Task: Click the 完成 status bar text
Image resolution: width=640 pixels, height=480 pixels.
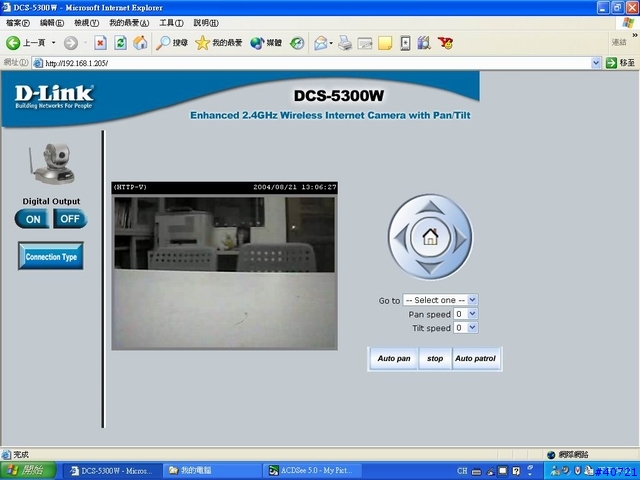Action: pos(21,454)
